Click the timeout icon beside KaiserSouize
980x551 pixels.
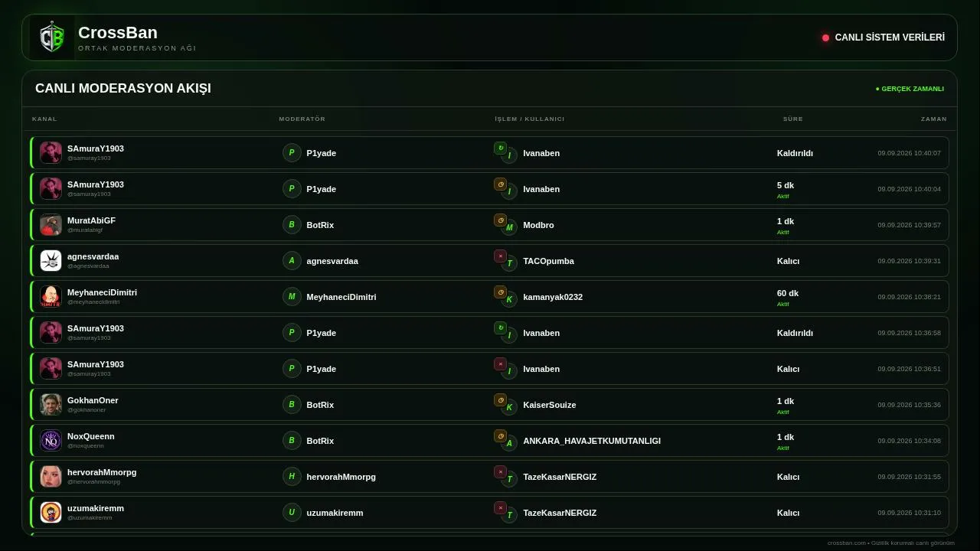(500, 400)
